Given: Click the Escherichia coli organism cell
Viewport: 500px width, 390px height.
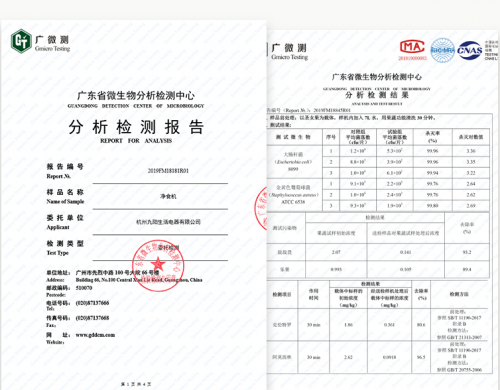Looking at the screenshot, I should 293,162.
